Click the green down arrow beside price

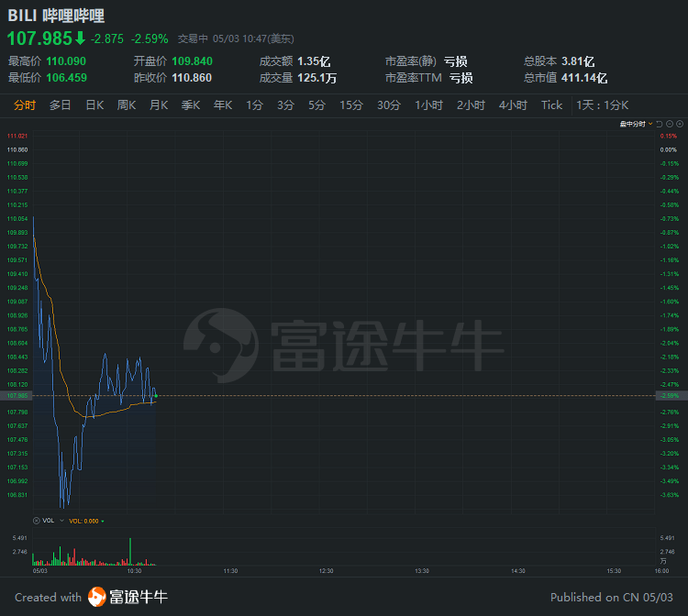click(x=80, y=38)
